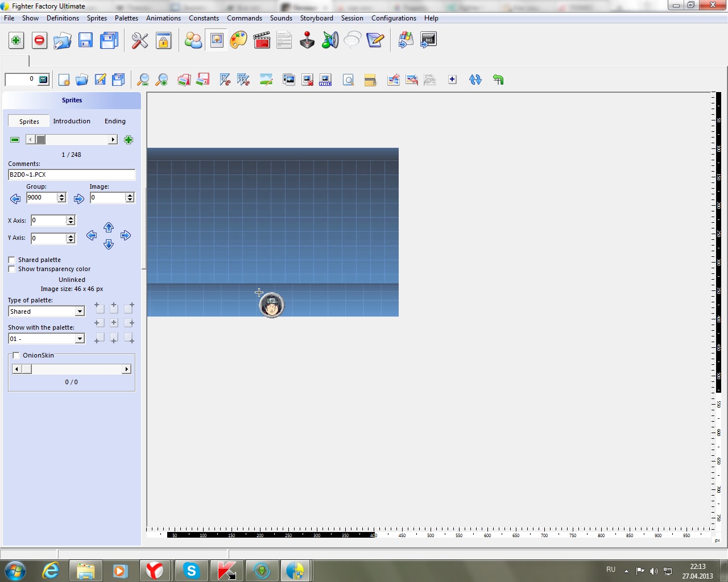This screenshot has width=728, height=582.
Task: Click the green plus next sprite button
Action: (x=129, y=140)
